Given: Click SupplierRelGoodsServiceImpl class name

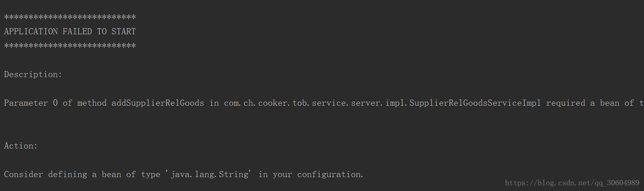Looking at the screenshot, I should coord(475,103).
